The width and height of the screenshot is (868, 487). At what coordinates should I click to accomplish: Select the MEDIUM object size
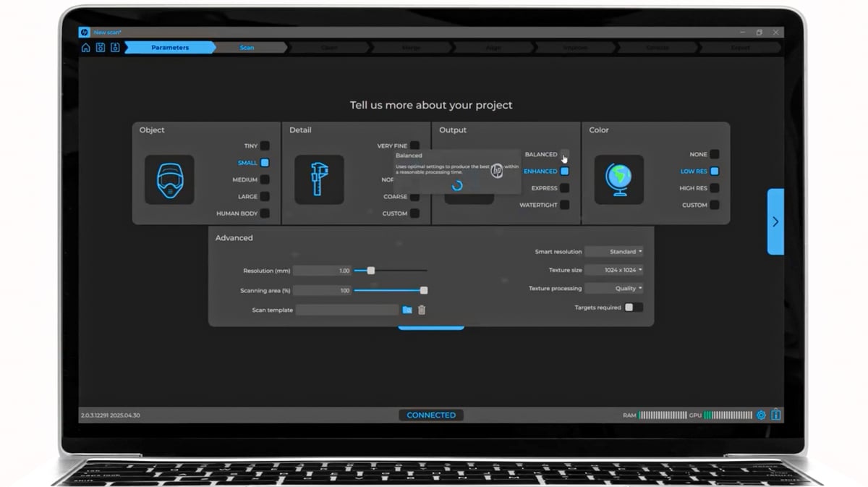[x=265, y=179]
